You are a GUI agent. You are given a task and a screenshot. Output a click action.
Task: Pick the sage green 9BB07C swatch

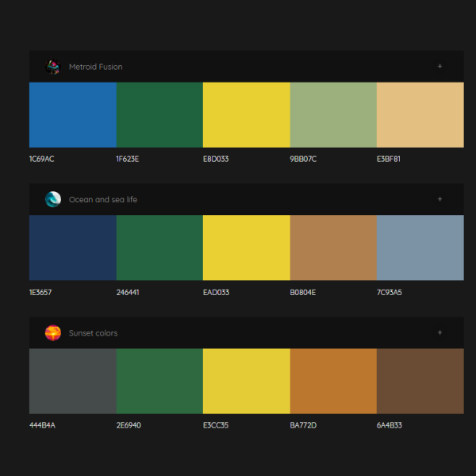(x=333, y=114)
